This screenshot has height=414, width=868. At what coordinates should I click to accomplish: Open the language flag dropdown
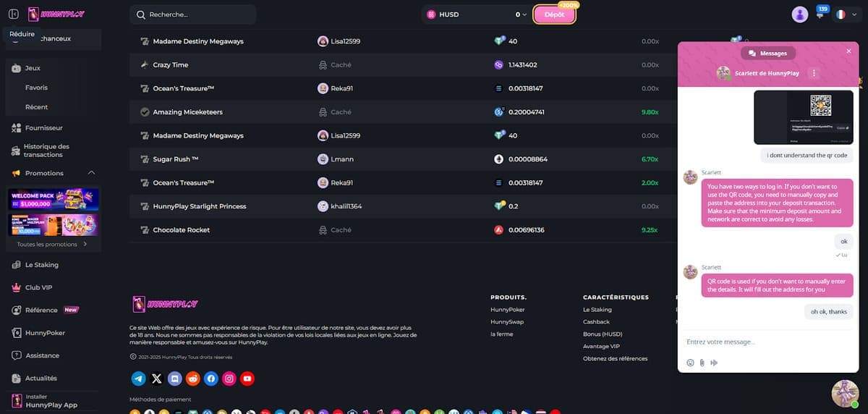click(x=844, y=14)
